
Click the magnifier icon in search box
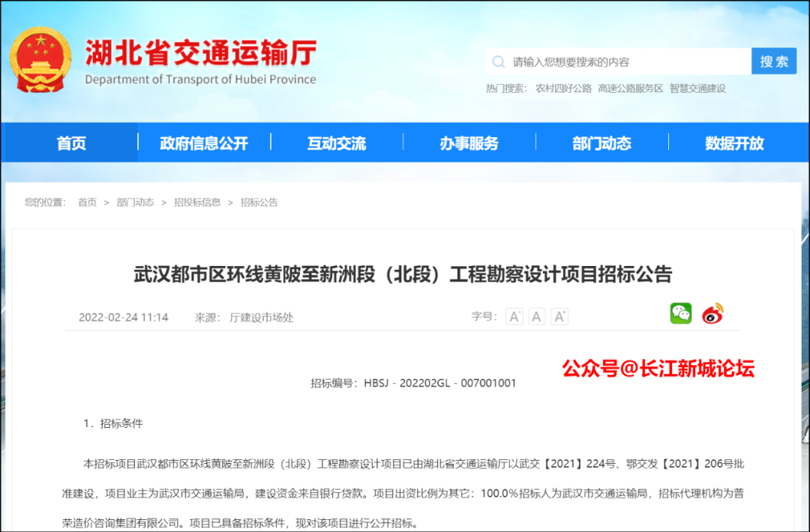(x=498, y=61)
